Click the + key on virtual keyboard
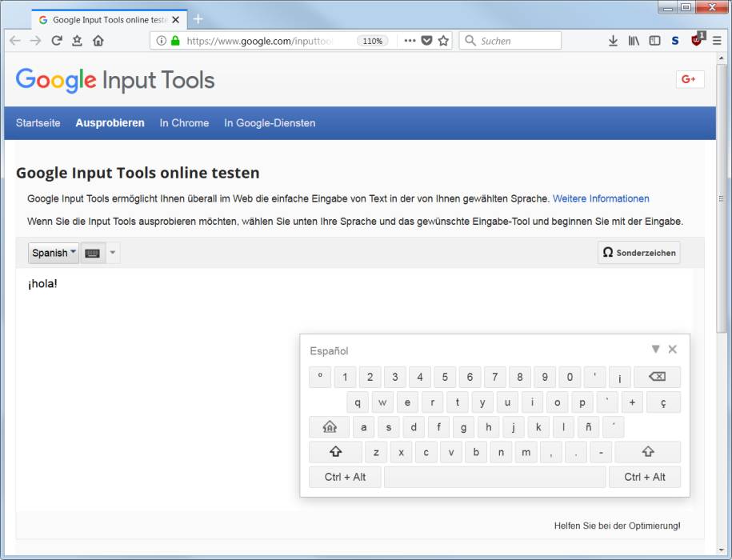The height and width of the screenshot is (560, 732). pos(632,402)
